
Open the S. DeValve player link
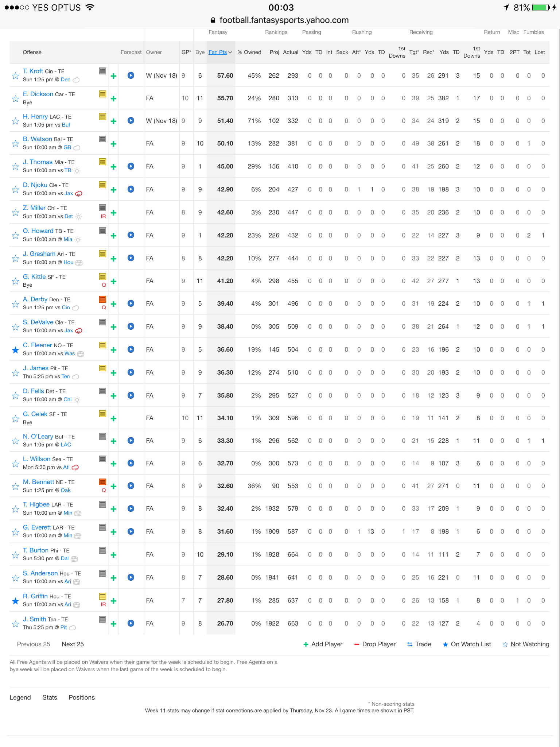click(x=38, y=322)
